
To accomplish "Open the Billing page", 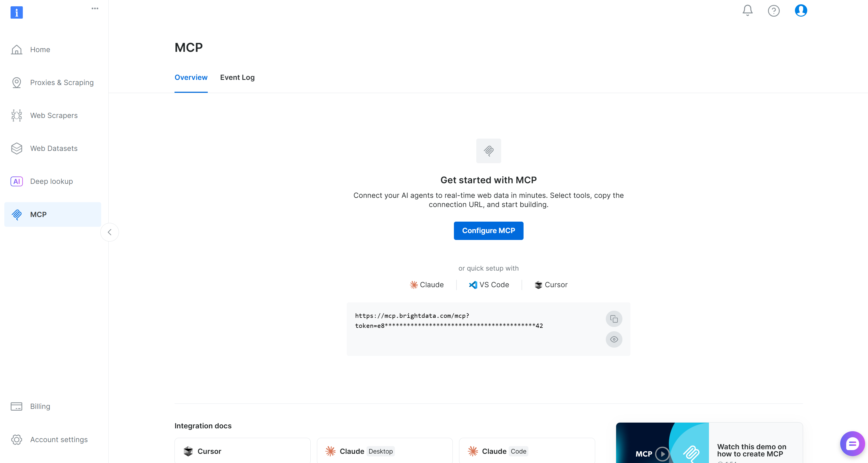I will coord(40,406).
